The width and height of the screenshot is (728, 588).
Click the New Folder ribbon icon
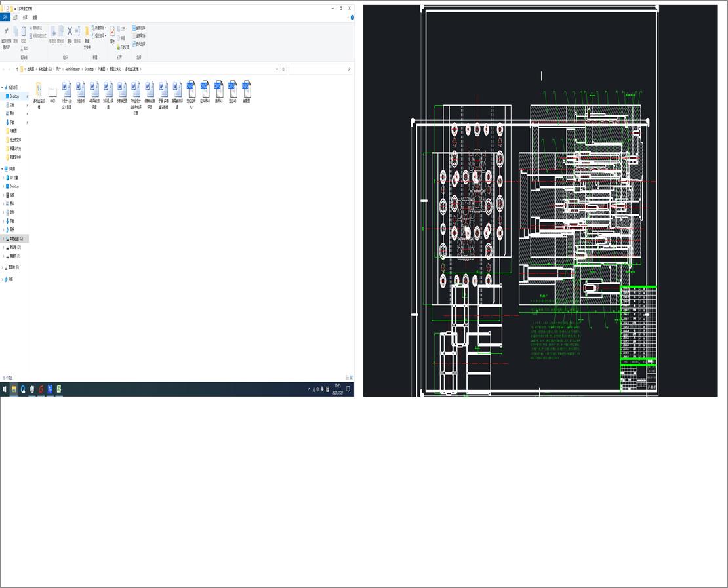coord(87,34)
